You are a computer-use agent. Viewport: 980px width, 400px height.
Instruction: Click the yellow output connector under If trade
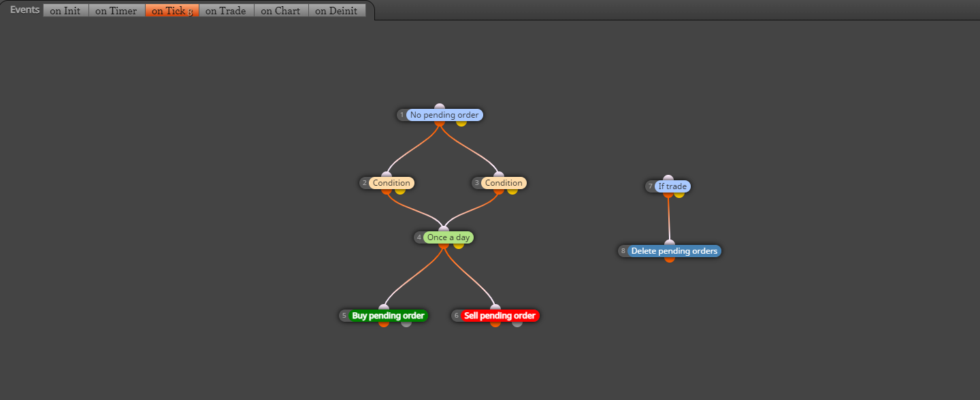point(679,194)
